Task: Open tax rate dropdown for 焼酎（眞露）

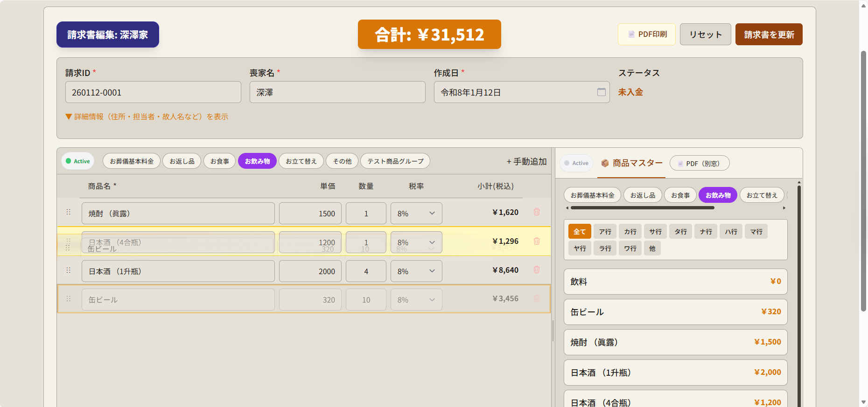Action: pos(416,214)
